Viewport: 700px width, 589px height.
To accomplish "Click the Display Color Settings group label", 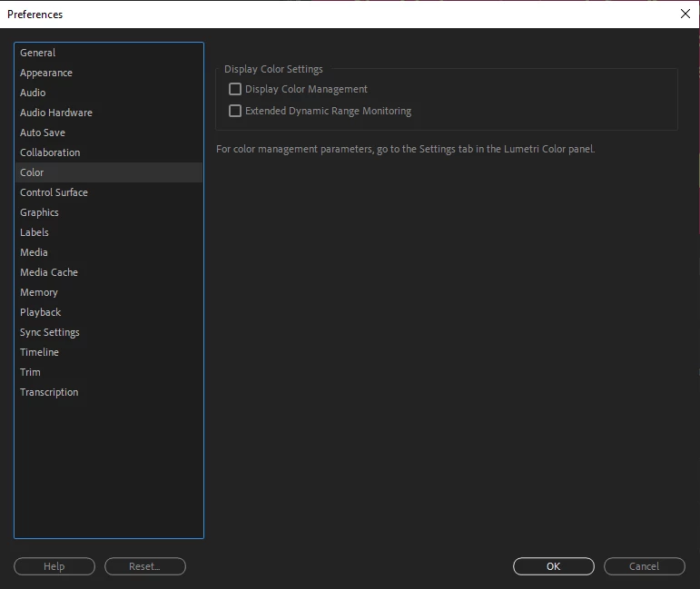I will coord(273,69).
